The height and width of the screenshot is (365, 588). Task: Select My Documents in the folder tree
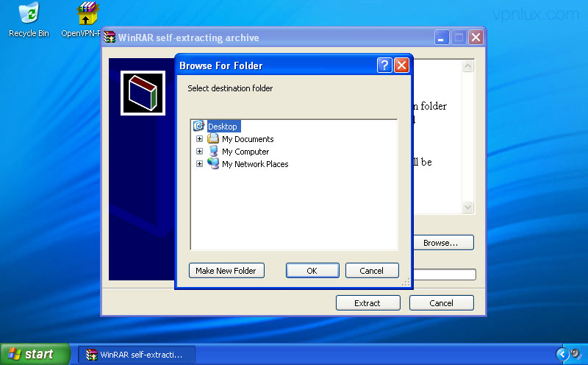248,139
